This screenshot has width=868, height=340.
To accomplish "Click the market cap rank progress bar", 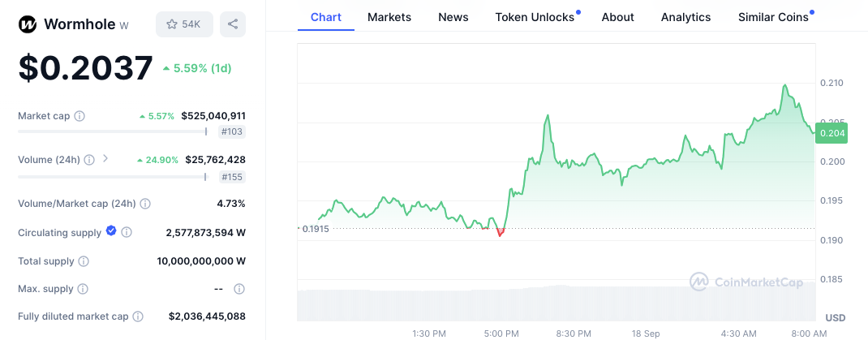I will pos(113,131).
